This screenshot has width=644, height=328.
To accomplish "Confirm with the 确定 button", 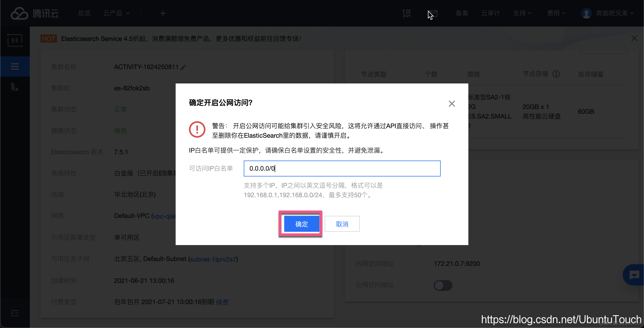I will tap(301, 224).
